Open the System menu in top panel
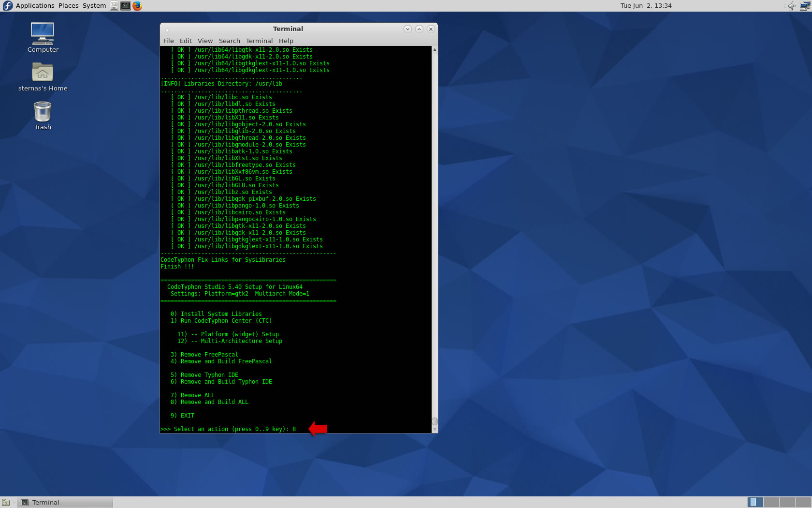The height and width of the screenshot is (508, 812). pyautogui.click(x=94, y=6)
